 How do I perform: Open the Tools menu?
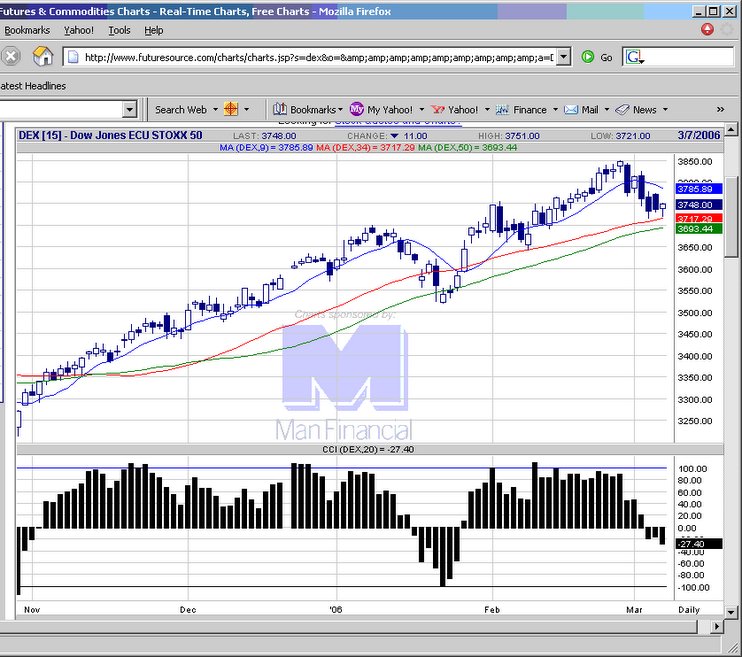coord(119,30)
